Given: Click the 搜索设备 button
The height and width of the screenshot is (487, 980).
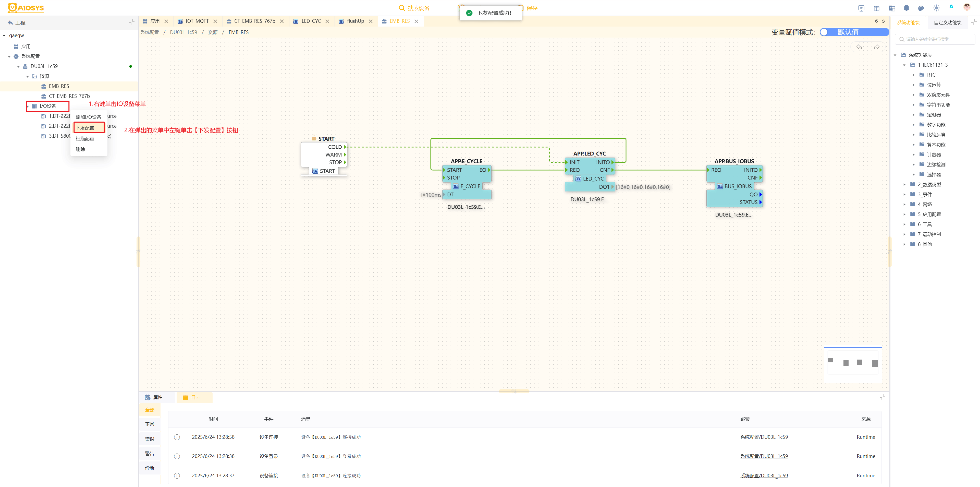Looking at the screenshot, I should pyautogui.click(x=414, y=8).
